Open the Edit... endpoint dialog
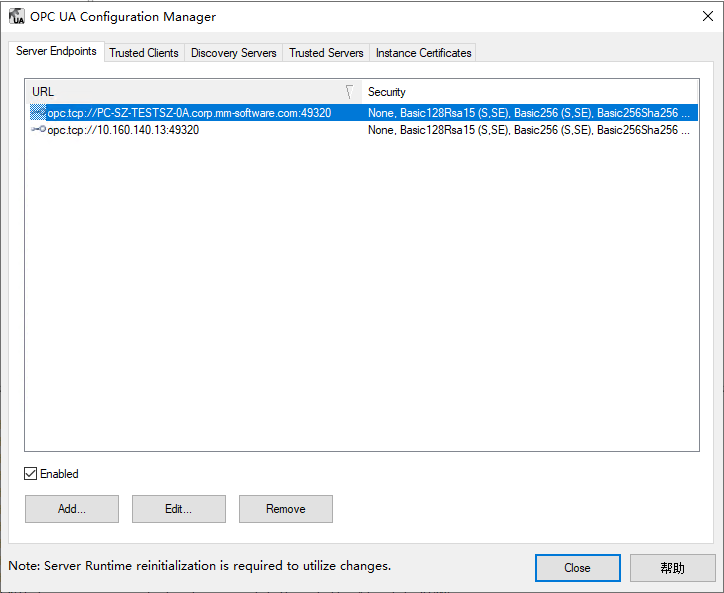The image size is (724, 593). pyautogui.click(x=178, y=509)
